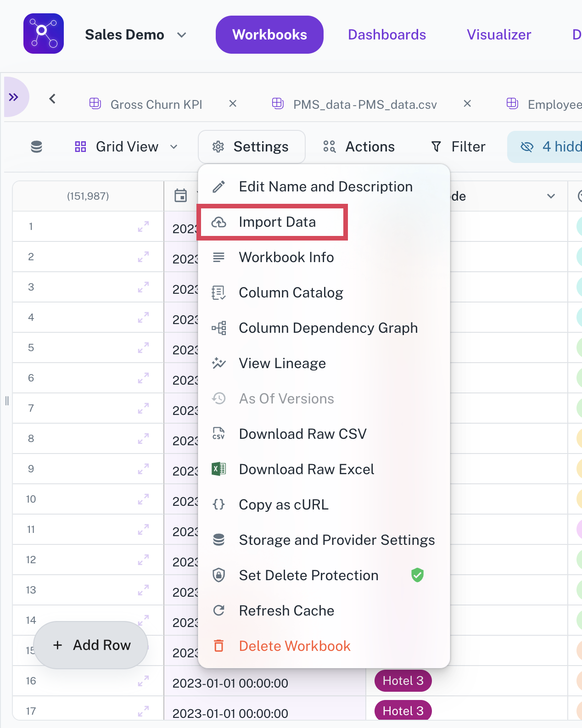The image size is (582, 728).
Task: Expand row 2 with its arrows icon
Action: click(143, 257)
